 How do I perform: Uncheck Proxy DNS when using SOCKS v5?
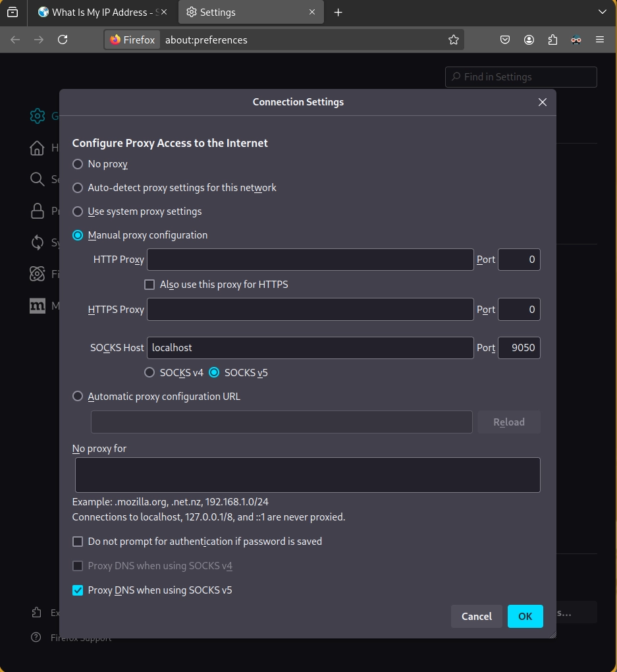pyautogui.click(x=78, y=590)
